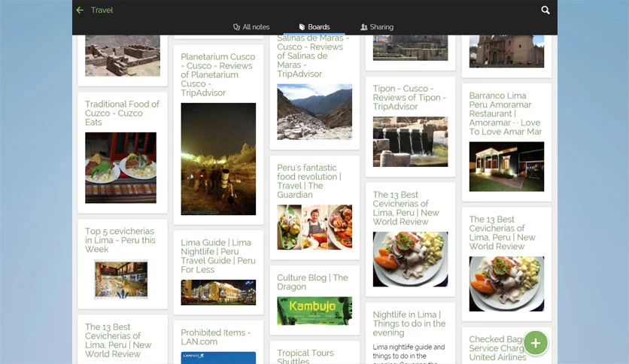Open 'Prohibited Items - LAN.com' note
Image resolution: width=629 pixels, height=364 pixels.
pyautogui.click(x=215, y=337)
